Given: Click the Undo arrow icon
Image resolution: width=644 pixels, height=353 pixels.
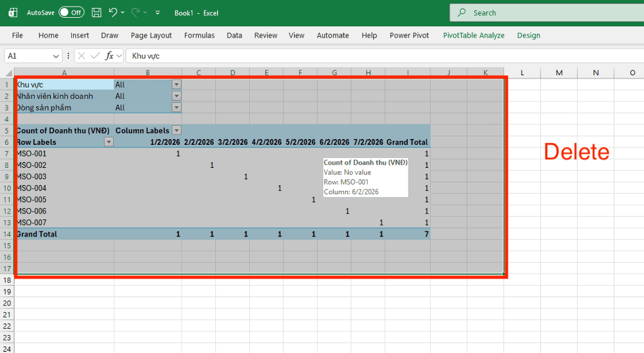Looking at the screenshot, I should click(113, 13).
